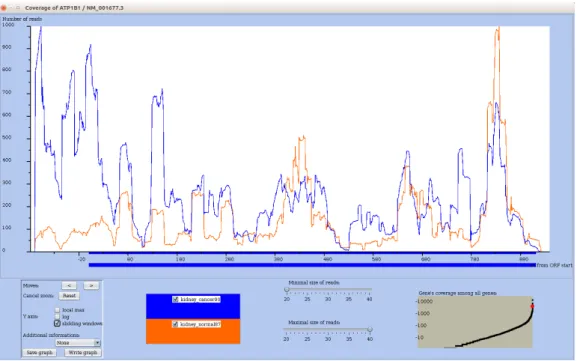Click the blue ORF bar below the axis
This screenshot has width=577, height=361.
(312, 265)
